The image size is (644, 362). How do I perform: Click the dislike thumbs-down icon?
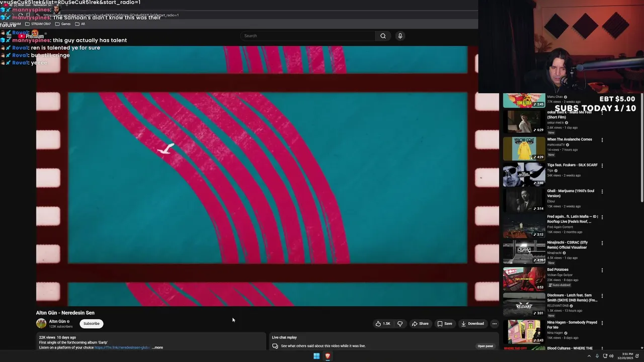[400, 324]
